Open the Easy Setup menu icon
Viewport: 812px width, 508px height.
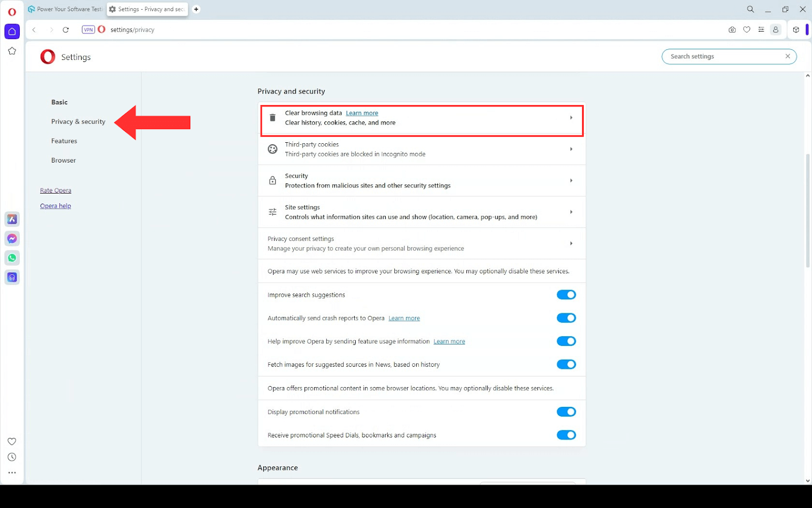click(x=761, y=30)
